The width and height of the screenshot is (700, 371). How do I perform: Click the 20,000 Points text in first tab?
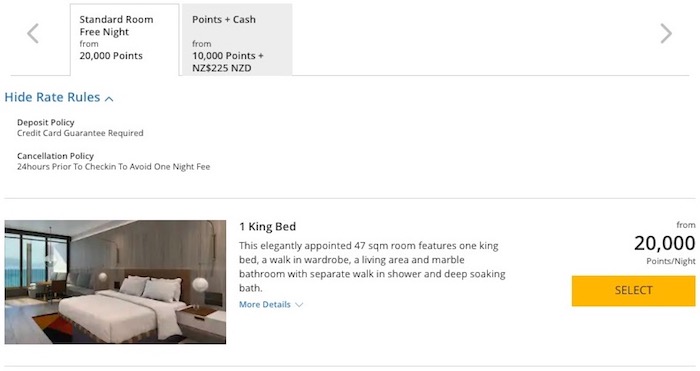coord(111,56)
